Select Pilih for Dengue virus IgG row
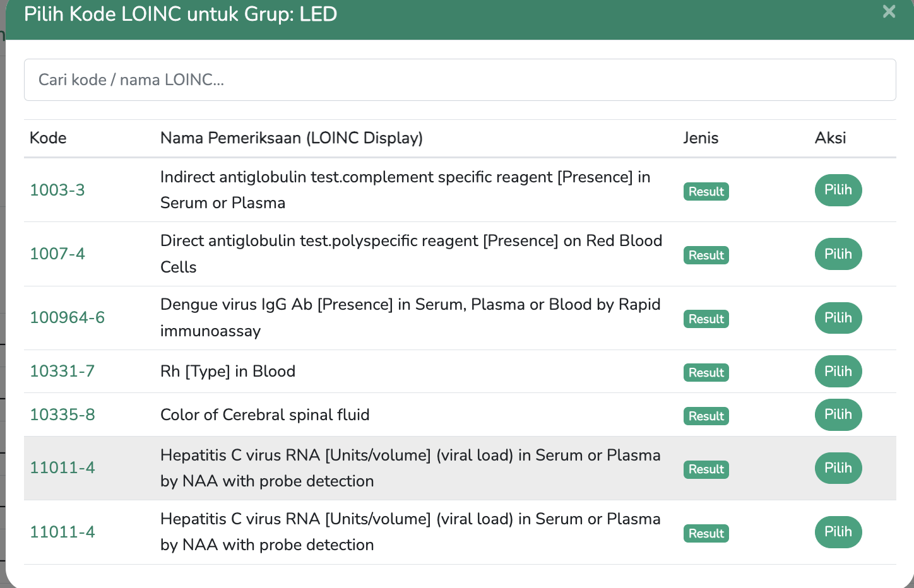Image resolution: width=914 pixels, height=588 pixels. coord(838,318)
